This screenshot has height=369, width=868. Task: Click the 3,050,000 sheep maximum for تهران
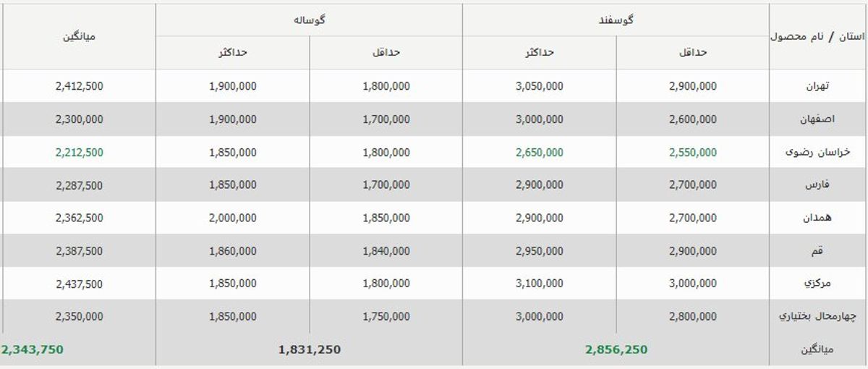tap(540, 86)
